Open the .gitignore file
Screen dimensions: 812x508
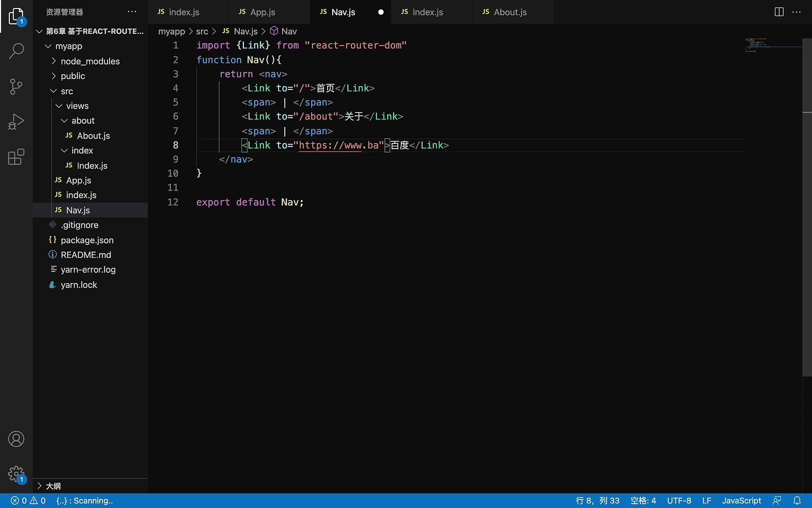pos(90,225)
